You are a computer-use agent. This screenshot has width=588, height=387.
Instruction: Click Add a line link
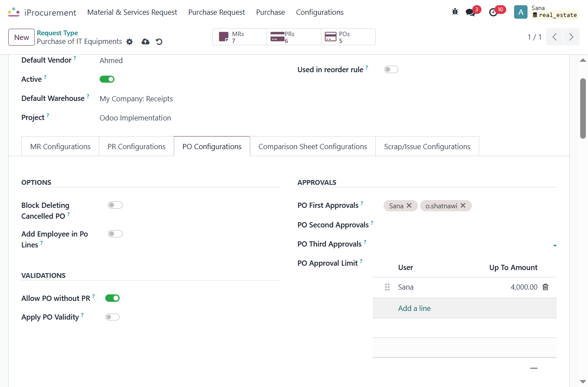[x=414, y=308]
